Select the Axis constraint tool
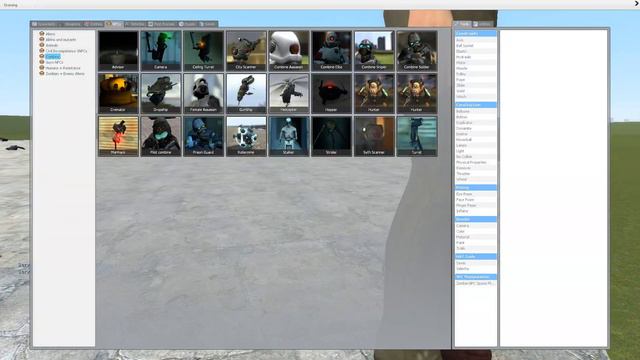This screenshot has width=640, height=360. click(476, 40)
